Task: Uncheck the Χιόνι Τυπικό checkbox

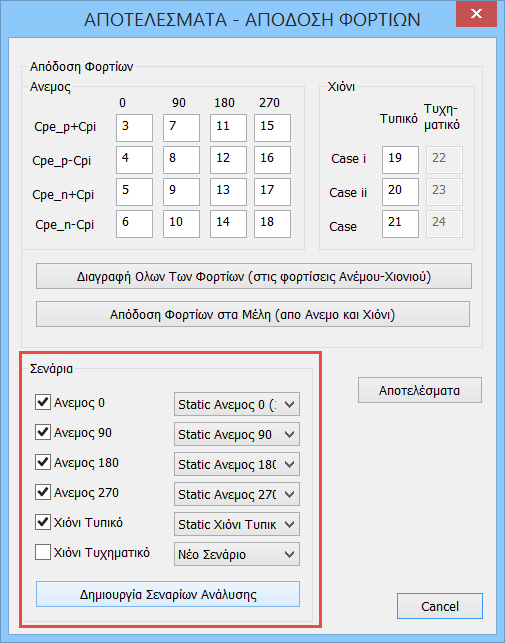Action: [43, 522]
